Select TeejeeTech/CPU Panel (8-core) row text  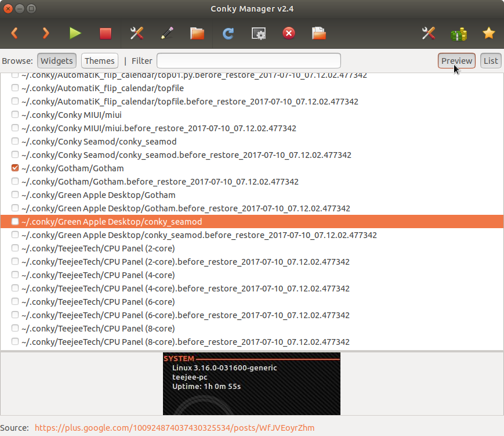click(99, 329)
